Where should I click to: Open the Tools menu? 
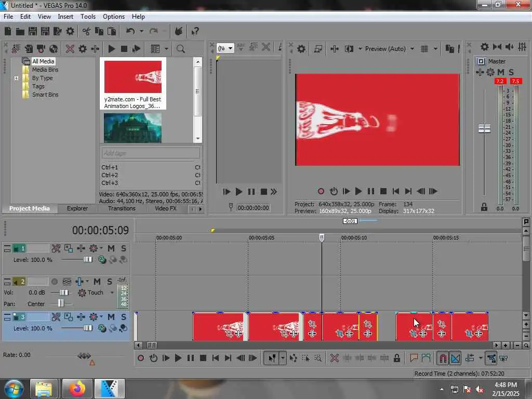click(x=88, y=16)
